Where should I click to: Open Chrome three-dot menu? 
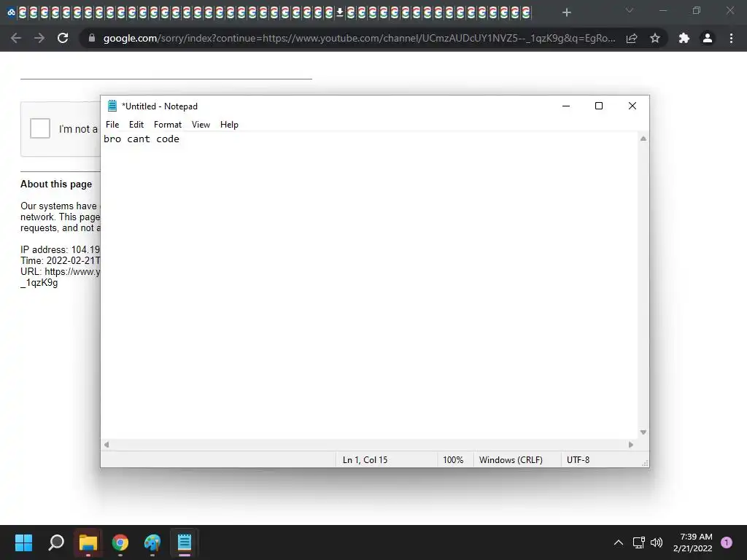coord(731,38)
